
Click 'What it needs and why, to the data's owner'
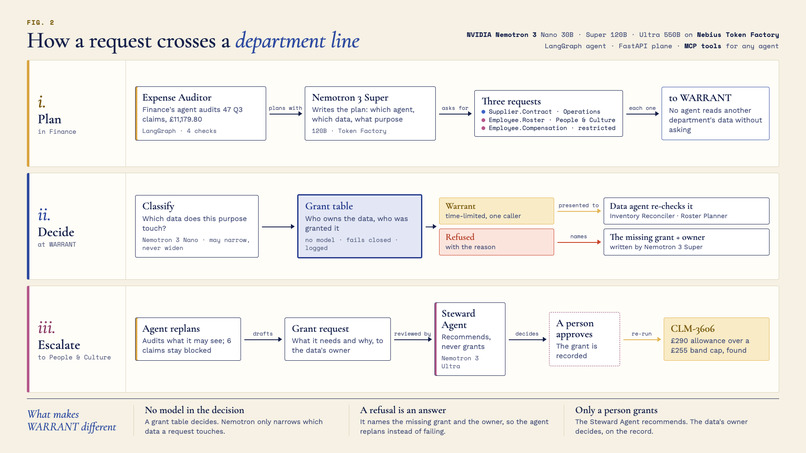click(337, 346)
